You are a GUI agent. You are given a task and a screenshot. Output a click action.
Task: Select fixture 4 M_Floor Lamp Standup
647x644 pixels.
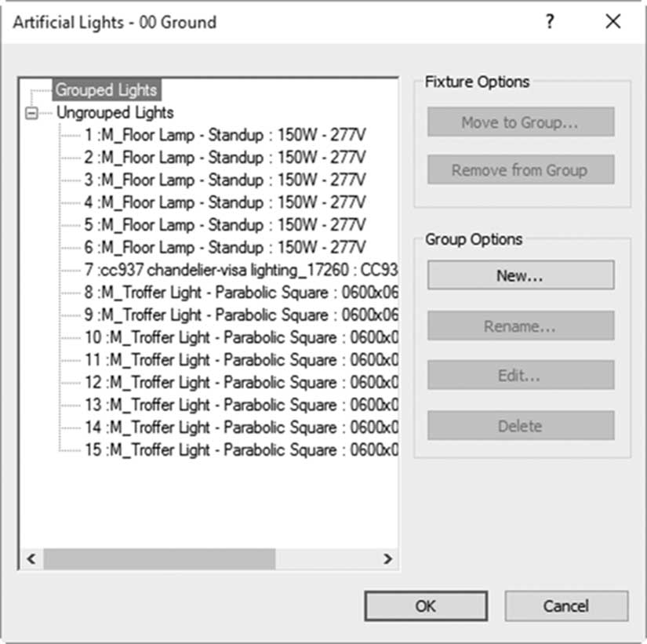click(x=225, y=202)
